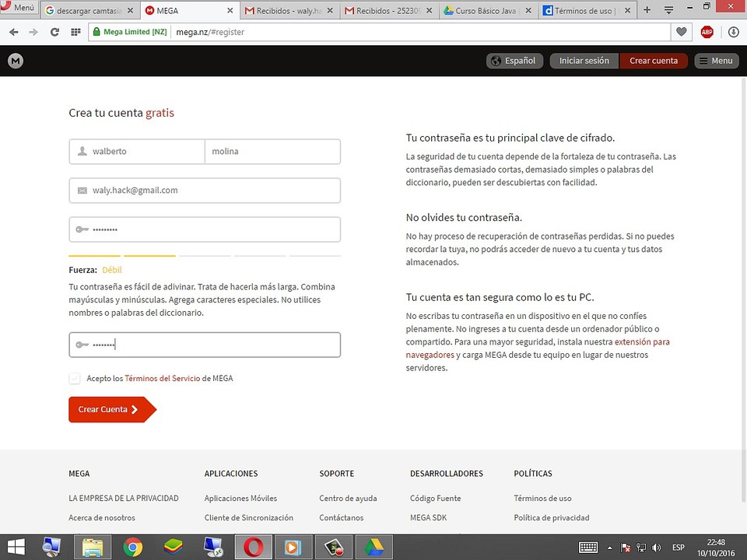
Task: Open the browser downloads icon
Action: [734, 32]
